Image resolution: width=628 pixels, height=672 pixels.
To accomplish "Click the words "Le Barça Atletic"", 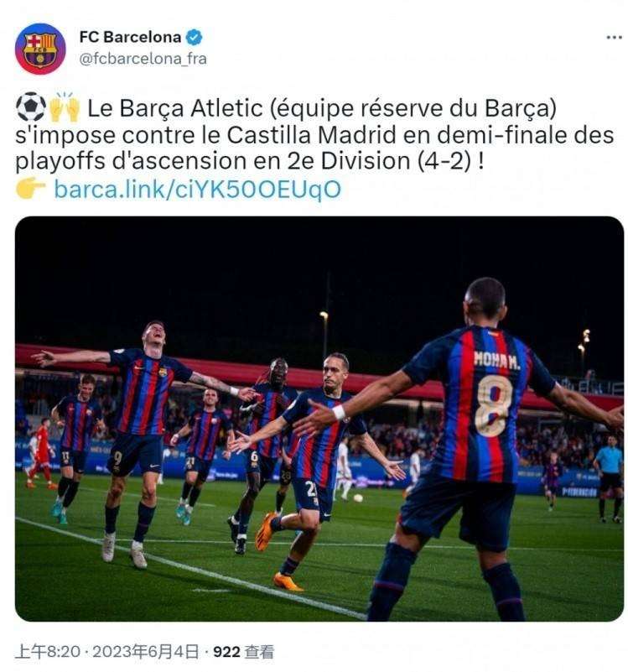I will pyautogui.click(x=174, y=108).
